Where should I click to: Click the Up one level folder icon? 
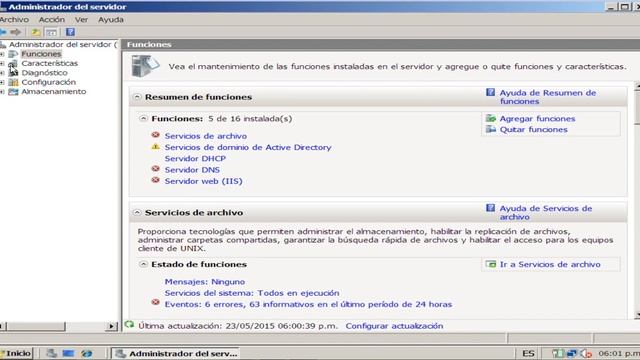(x=36, y=32)
